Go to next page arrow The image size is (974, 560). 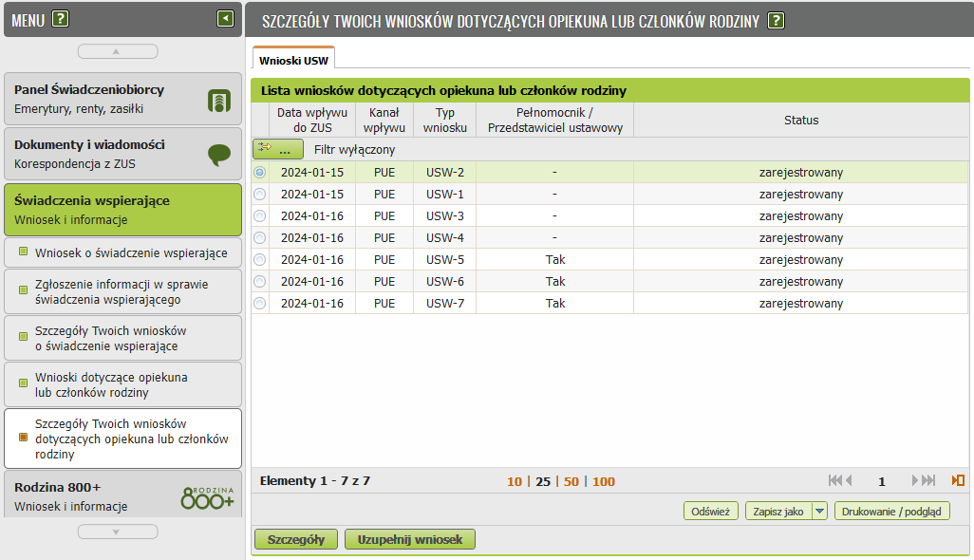(914, 480)
